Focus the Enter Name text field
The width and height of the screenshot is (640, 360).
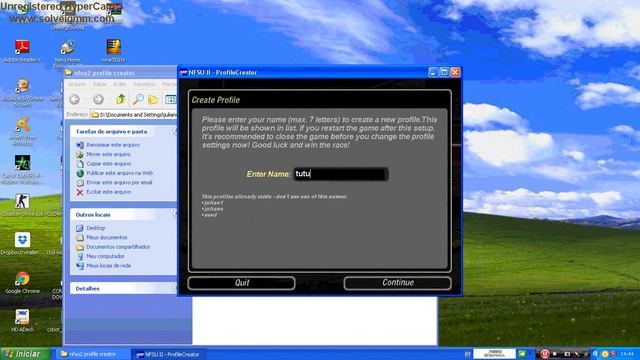point(340,174)
